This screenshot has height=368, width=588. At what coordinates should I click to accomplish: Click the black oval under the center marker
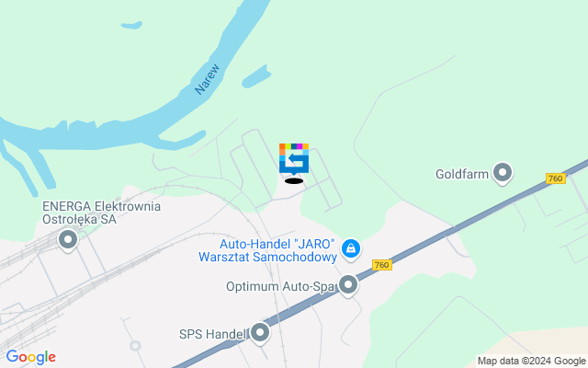[x=294, y=181]
